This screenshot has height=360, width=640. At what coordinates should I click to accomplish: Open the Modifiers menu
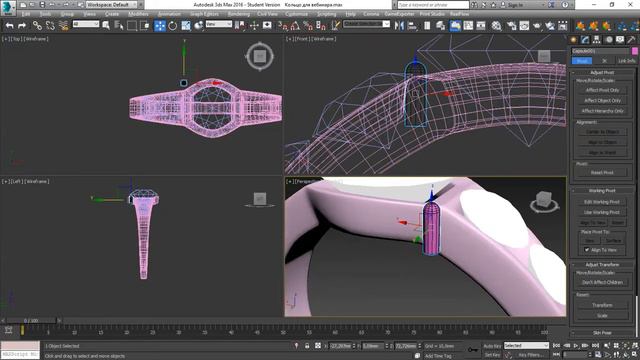point(138,14)
